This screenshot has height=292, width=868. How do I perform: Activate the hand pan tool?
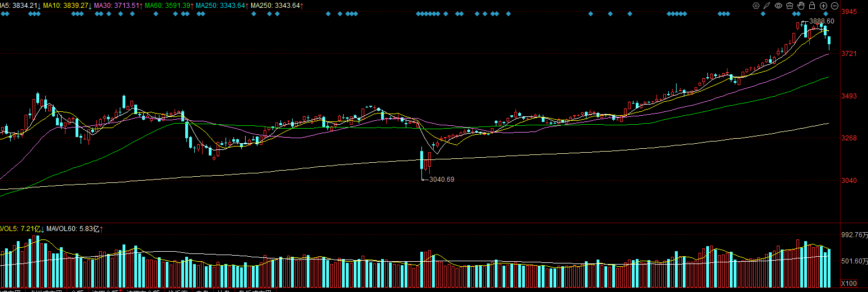[x=801, y=6]
